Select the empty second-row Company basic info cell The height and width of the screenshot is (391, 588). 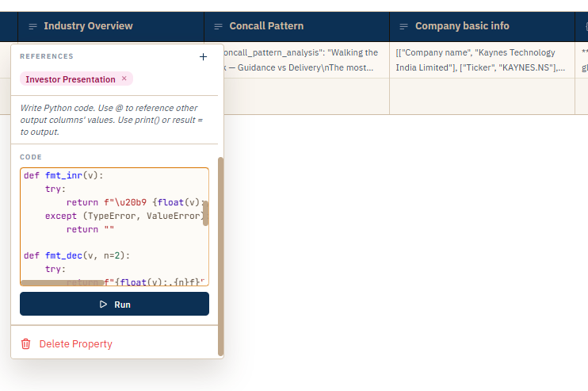(x=483, y=96)
